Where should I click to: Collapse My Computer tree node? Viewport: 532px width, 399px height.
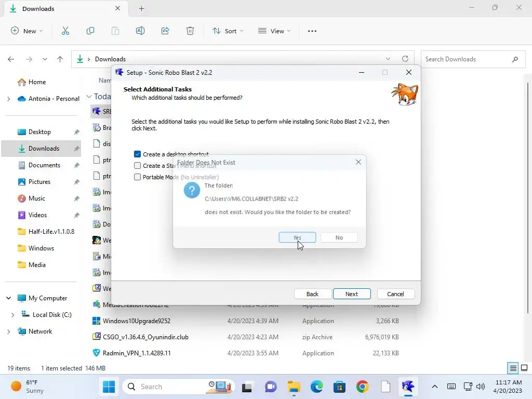9,298
